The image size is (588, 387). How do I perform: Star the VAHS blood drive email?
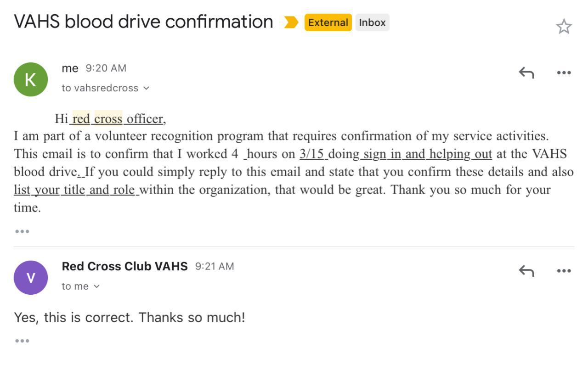[x=564, y=27]
